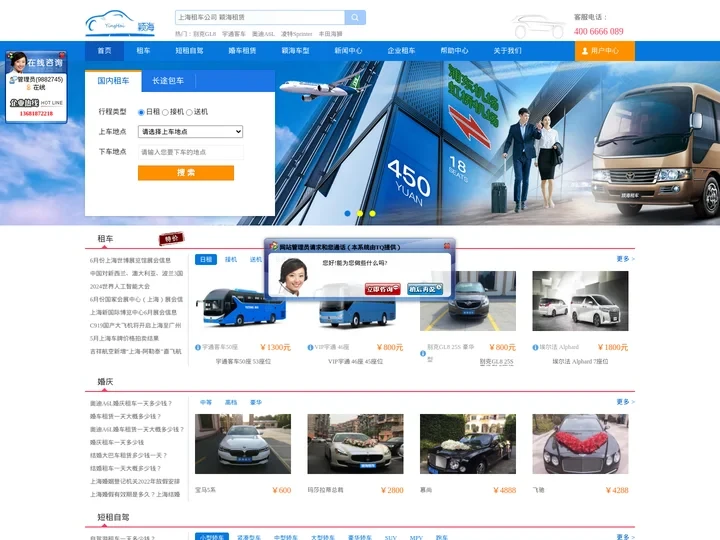Click hot keyword 别克GL8 under search
Image resolution: width=720 pixels, height=540 pixels.
point(204,34)
